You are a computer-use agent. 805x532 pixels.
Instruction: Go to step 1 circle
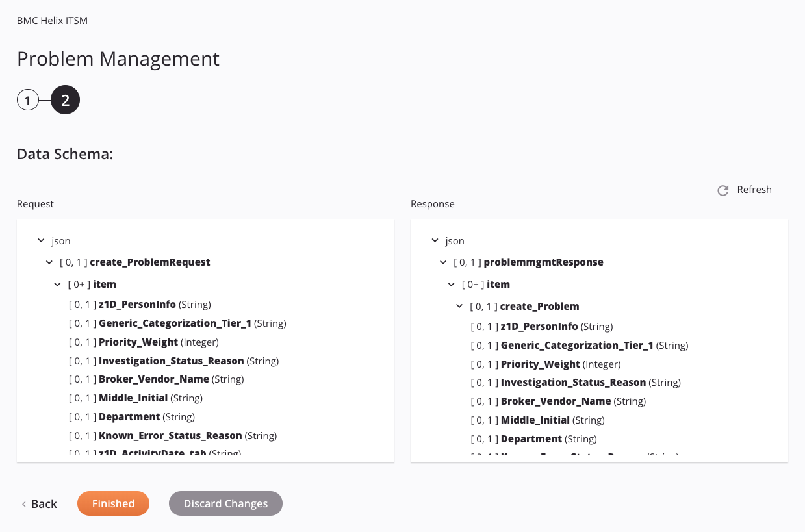[x=28, y=100]
